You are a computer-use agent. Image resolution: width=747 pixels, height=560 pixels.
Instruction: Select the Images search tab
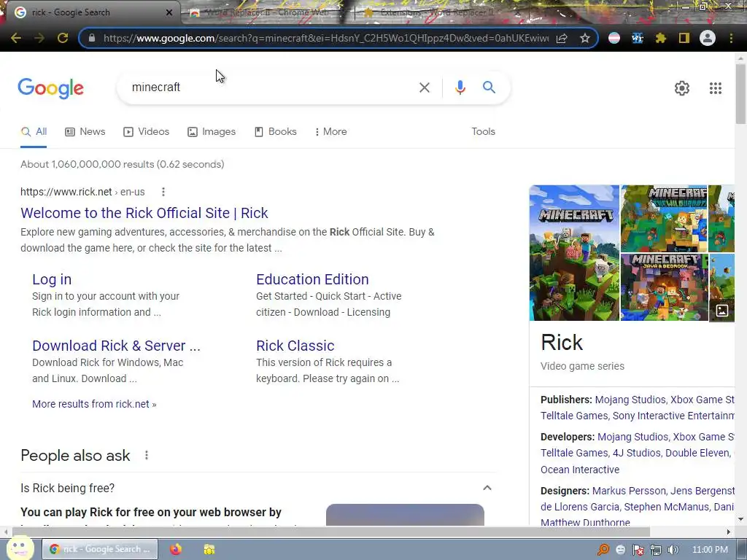tap(212, 132)
